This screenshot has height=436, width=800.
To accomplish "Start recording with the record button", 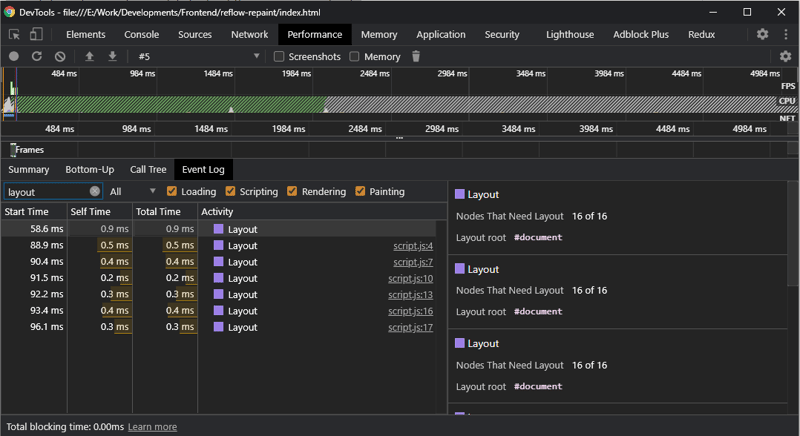I will [14, 57].
